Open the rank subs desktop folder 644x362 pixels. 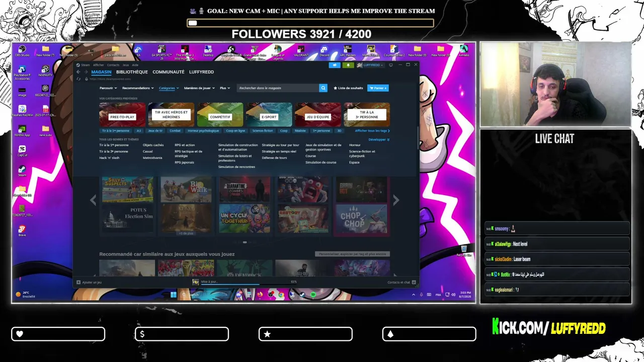click(x=45, y=131)
